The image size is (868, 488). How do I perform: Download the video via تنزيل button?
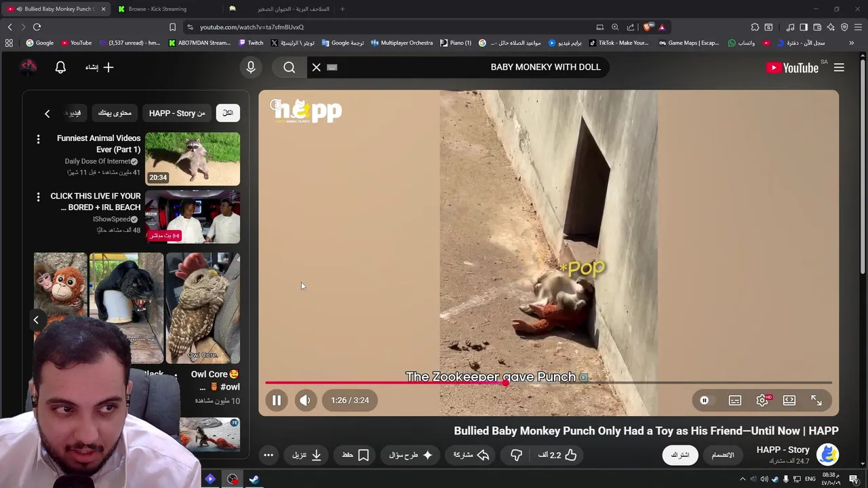pos(307,455)
